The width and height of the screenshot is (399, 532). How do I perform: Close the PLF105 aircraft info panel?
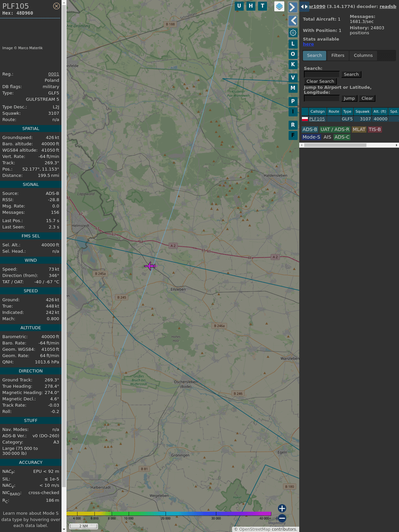coord(57,6)
